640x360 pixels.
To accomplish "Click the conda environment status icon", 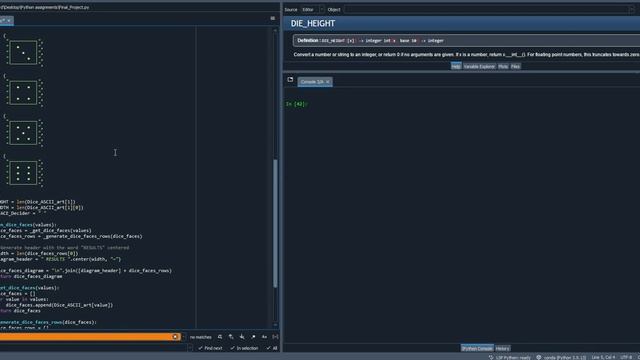I will click(561, 357).
